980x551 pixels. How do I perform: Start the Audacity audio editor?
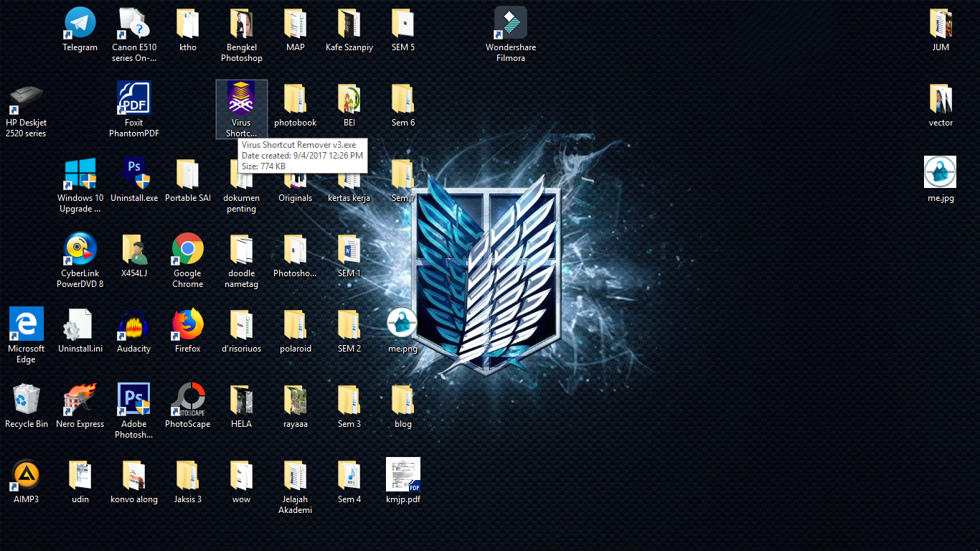click(x=133, y=324)
